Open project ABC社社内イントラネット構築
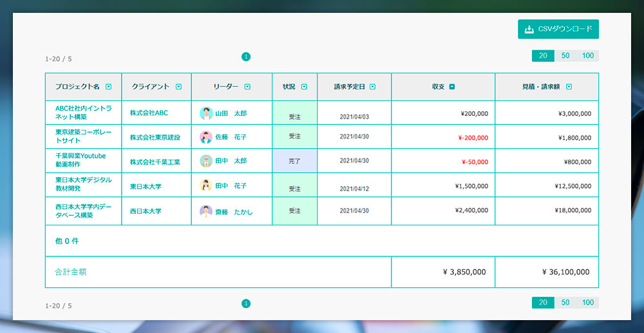The width and height of the screenshot is (644, 333). click(x=83, y=113)
